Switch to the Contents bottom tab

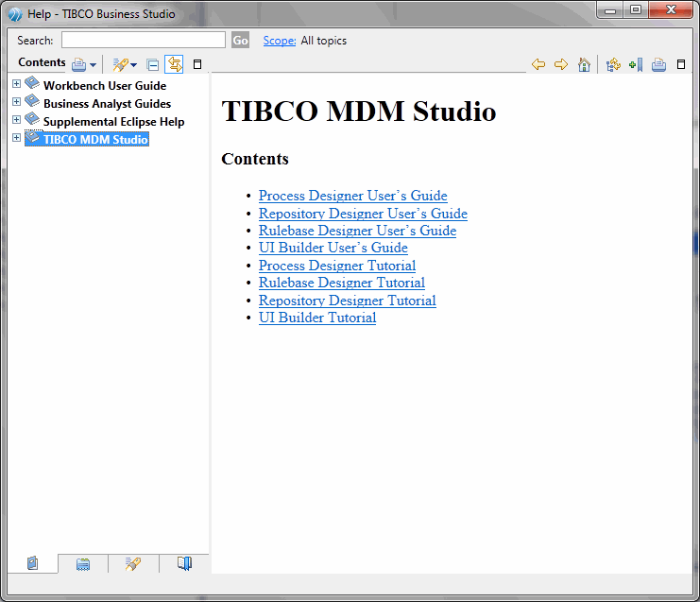pos(32,563)
